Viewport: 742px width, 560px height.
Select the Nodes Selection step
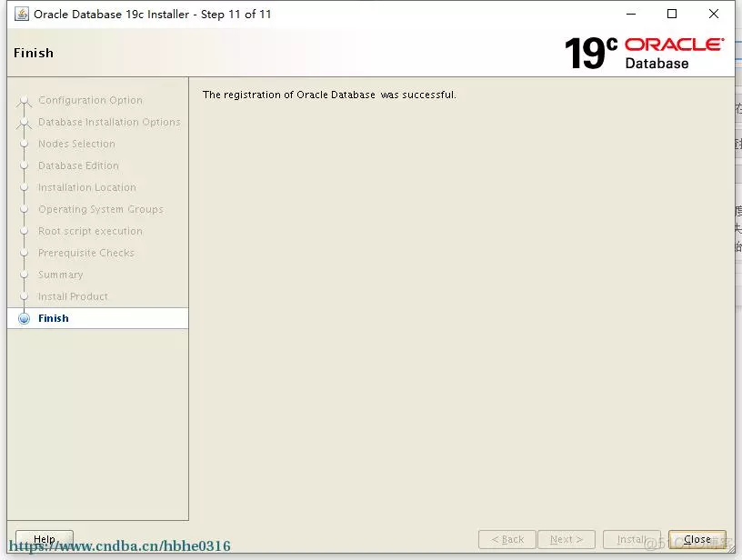tap(76, 144)
